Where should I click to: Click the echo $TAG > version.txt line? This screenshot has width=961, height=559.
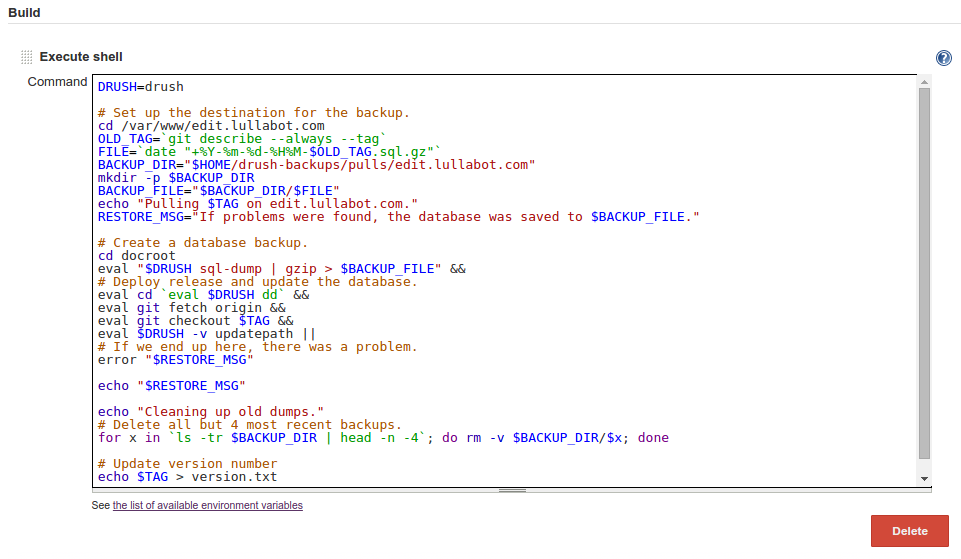click(x=187, y=476)
